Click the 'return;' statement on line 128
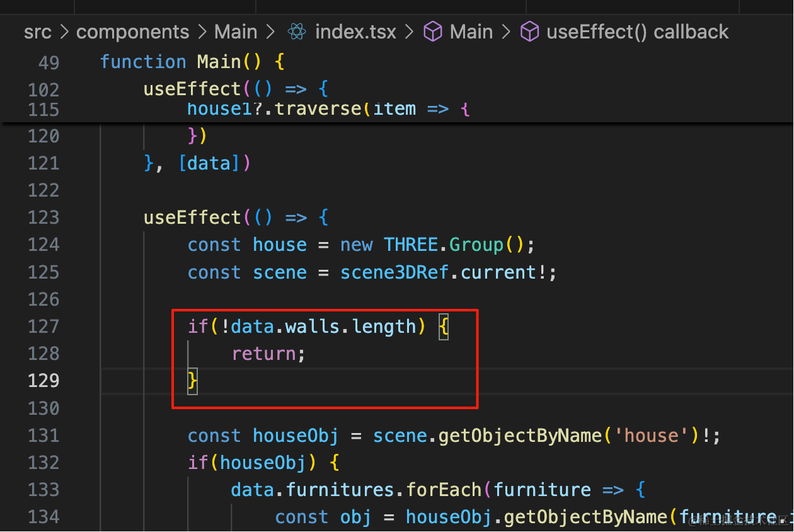 [x=268, y=354]
